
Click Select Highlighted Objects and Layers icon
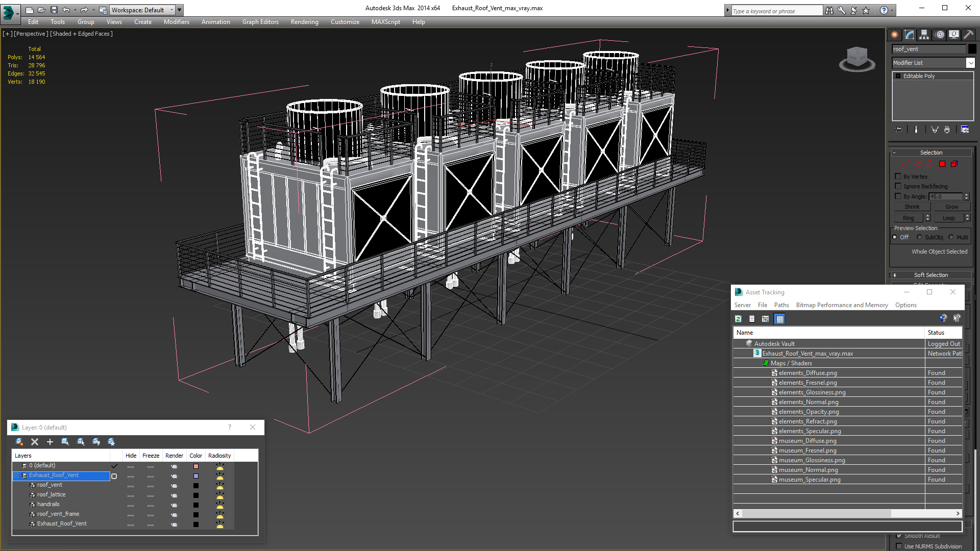pyautogui.click(x=65, y=442)
